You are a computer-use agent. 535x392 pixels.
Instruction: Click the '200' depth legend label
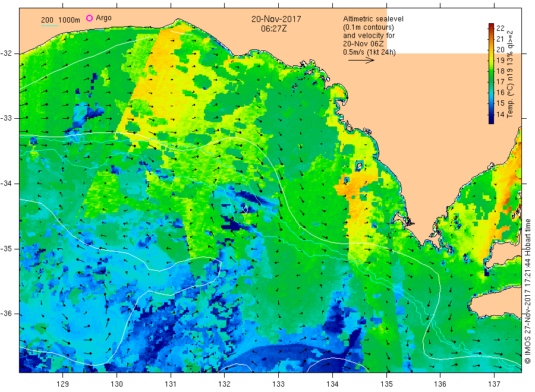[47, 20]
